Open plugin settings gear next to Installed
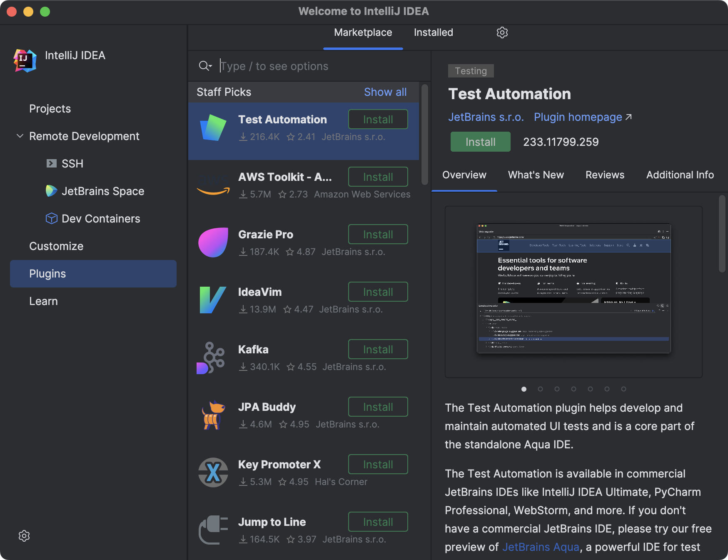The width and height of the screenshot is (728, 560). click(x=502, y=32)
